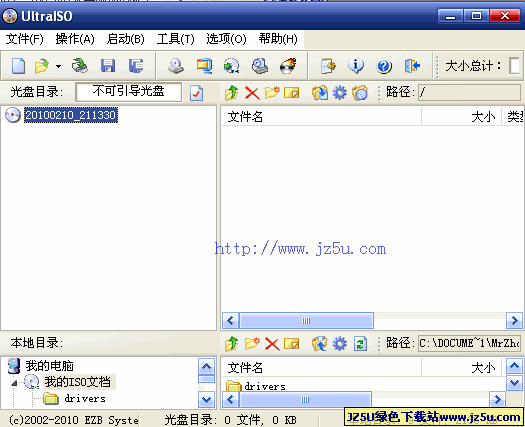Sort the disc list by the 大小 column

tap(461, 117)
